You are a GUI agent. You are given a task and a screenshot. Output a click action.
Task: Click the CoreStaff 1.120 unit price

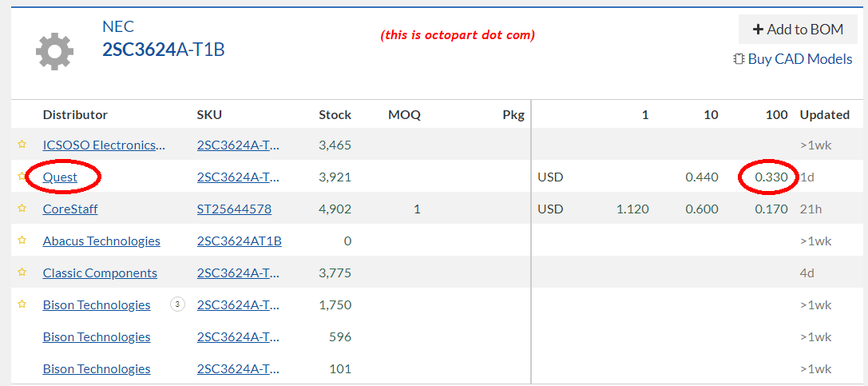(632, 209)
